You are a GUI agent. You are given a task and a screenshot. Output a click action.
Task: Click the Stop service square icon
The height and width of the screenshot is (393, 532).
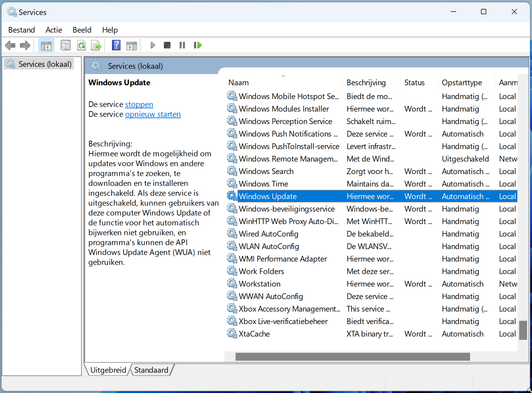[x=167, y=45]
